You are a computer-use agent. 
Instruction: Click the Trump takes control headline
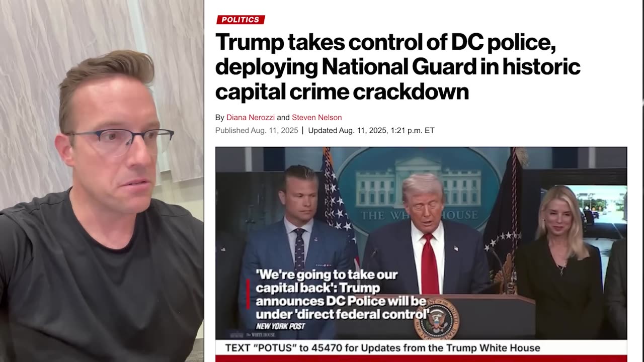tap(397, 66)
